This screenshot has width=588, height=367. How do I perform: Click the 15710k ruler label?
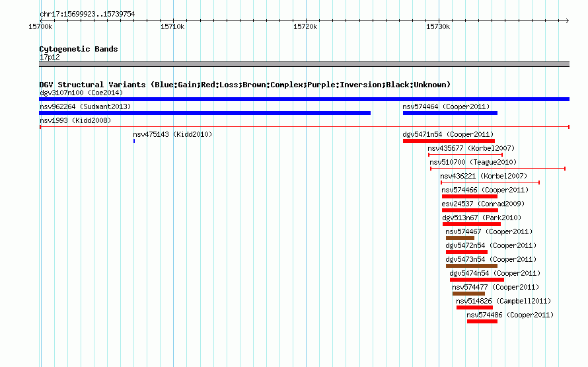[172, 26]
